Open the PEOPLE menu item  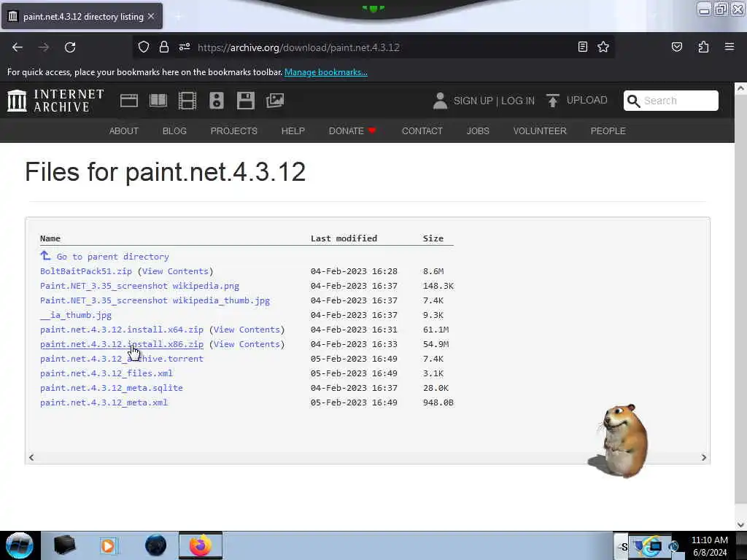pyautogui.click(x=608, y=131)
